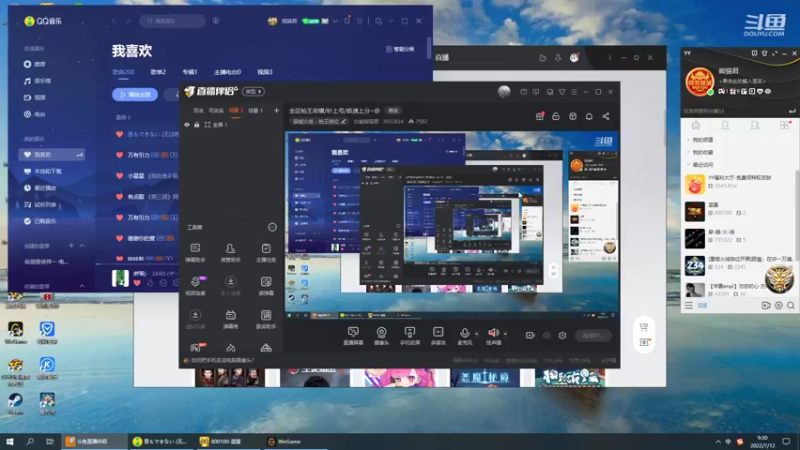The width and height of the screenshot is (800, 450).
Task: Add a new created playlist in QQ Music
Action: coord(71,246)
